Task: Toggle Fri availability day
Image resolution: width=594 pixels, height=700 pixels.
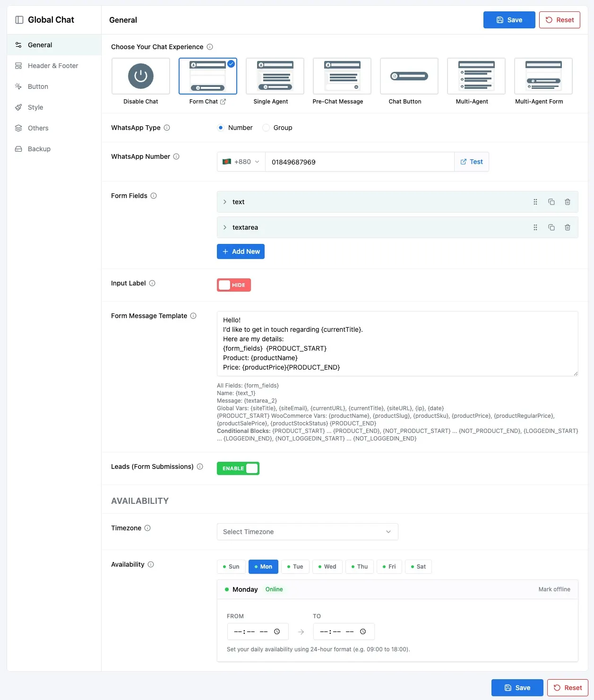Action: [x=389, y=567]
